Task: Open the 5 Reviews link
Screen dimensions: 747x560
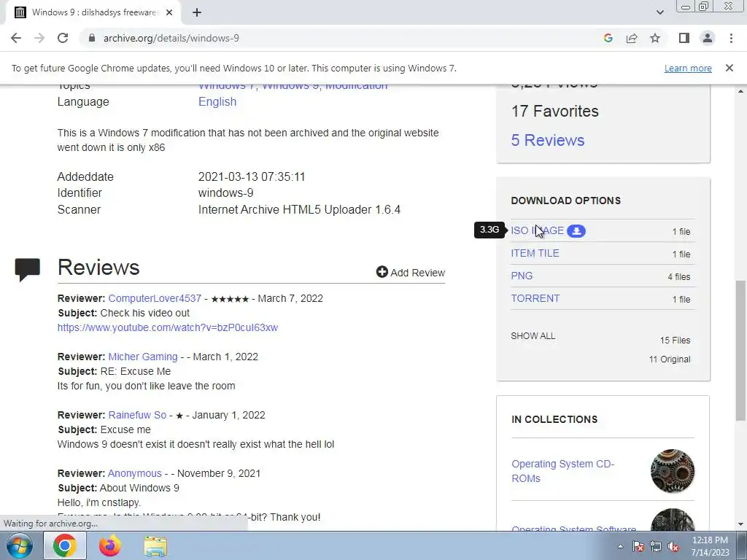Action: tap(547, 140)
